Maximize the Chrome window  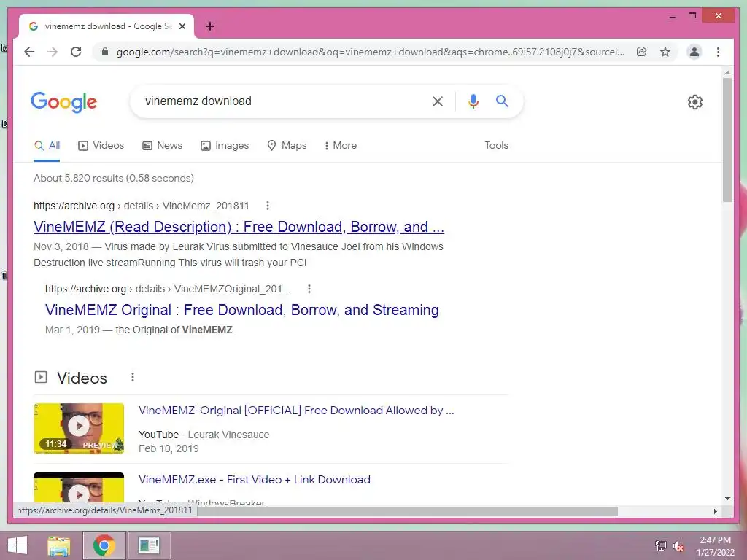coord(692,16)
